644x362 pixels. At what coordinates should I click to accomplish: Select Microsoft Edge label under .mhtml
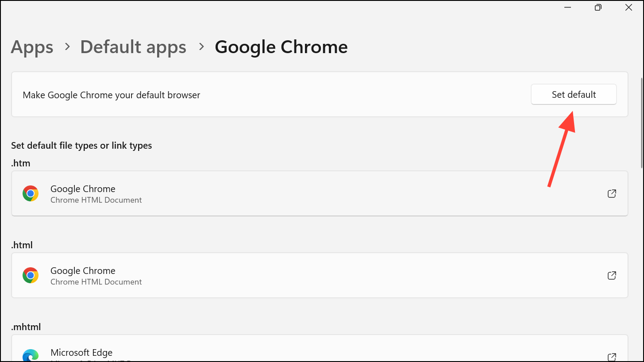click(x=81, y=353)
